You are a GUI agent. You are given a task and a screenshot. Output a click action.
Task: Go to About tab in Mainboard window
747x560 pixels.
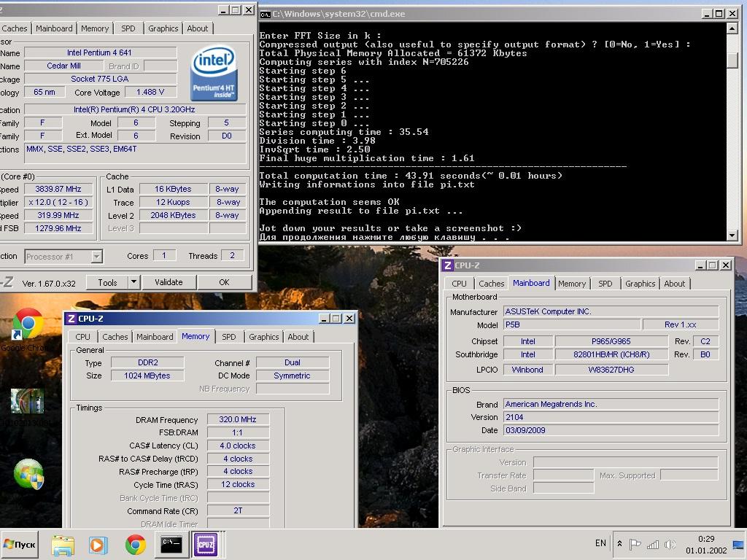[x=674, y=284]
